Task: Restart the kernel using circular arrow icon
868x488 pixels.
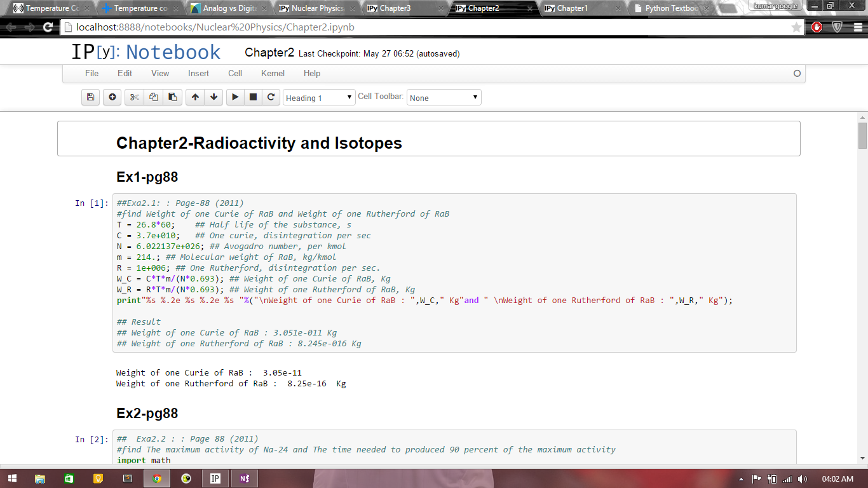Action: coord(271,97)
